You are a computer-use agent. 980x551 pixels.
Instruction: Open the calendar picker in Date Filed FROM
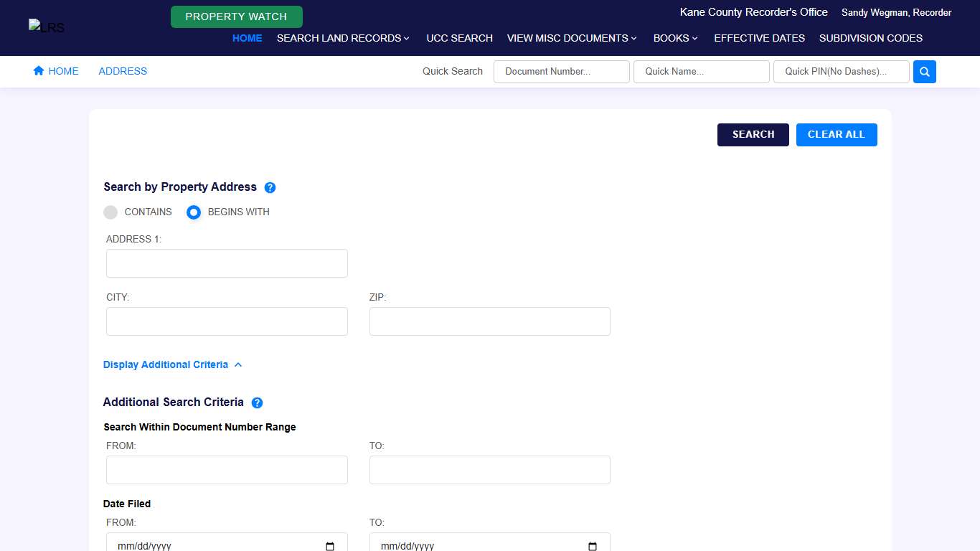(x=330, y=546)
